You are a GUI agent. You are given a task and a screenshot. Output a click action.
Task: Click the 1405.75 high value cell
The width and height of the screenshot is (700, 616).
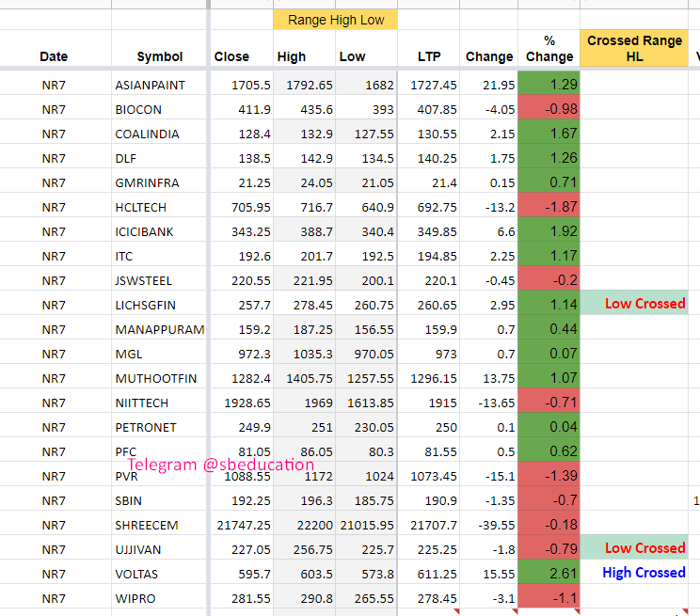click(x=305, y=378)
